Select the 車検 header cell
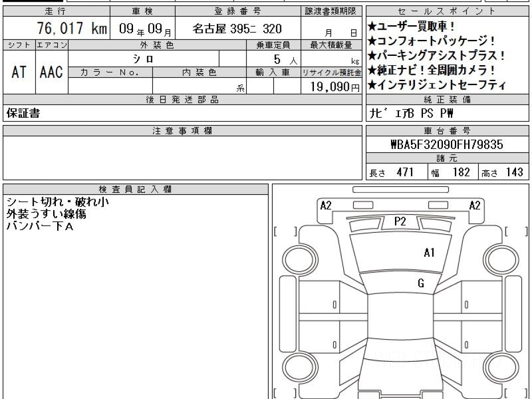The height and width of the screenshot is (399, 532). (142, 12)
